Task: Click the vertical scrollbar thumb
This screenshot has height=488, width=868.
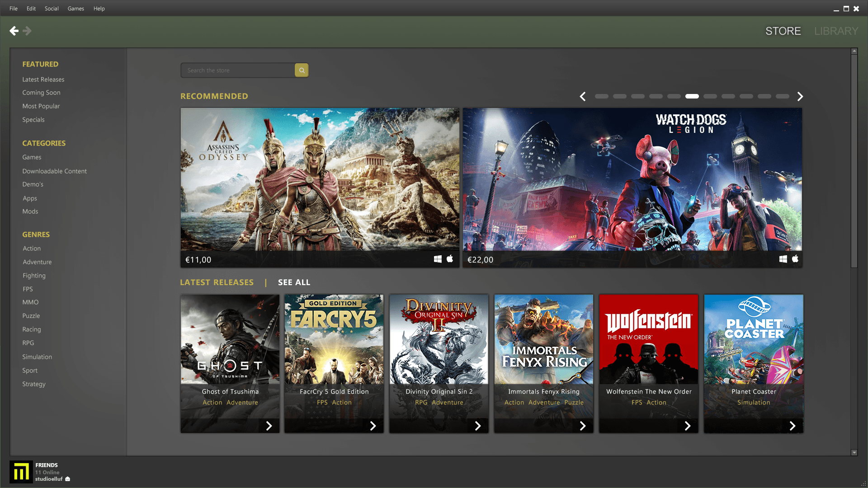Action: [x=854, y=160]
